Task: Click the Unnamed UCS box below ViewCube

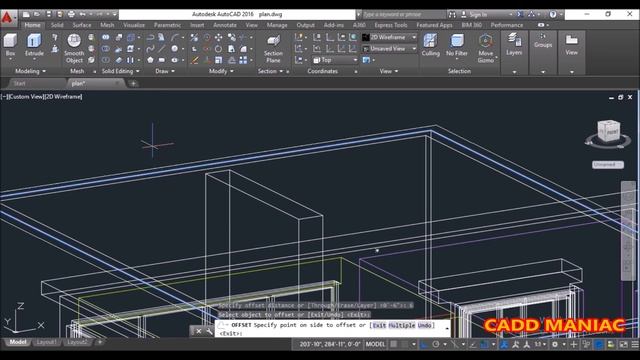Action: [x=608, y=164]
